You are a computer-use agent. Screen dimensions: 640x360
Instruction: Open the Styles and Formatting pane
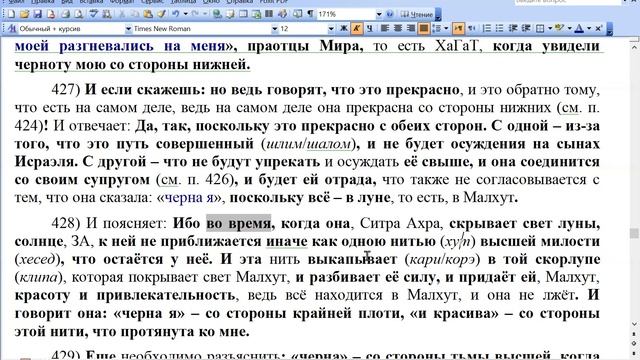coord(12,29)
